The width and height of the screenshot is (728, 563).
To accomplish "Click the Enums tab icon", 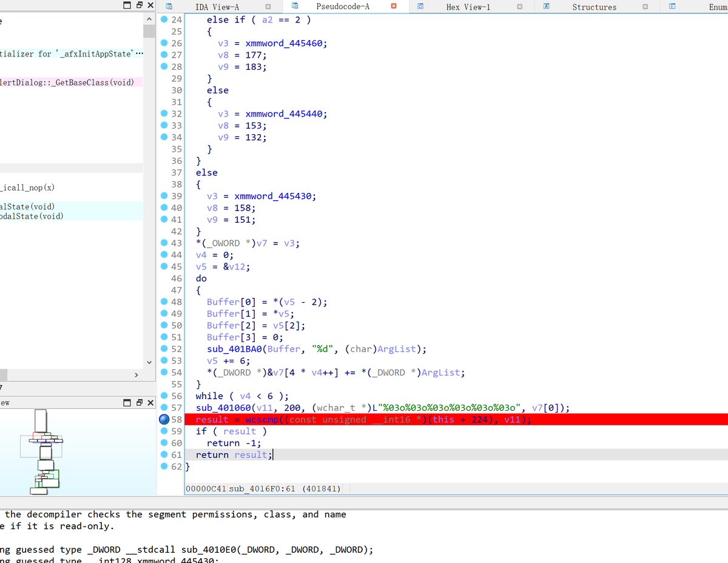I will [672, 6].
